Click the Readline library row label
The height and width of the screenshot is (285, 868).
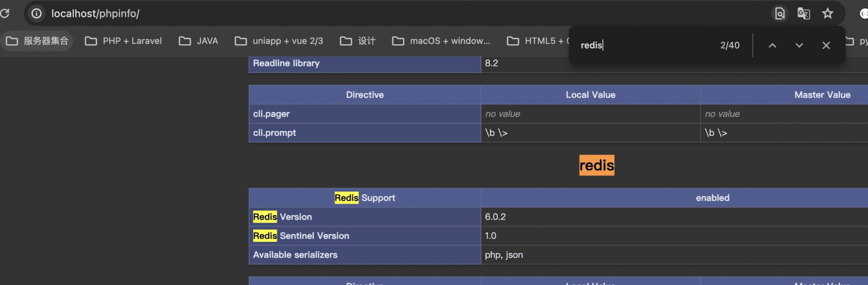coord(365,64)
